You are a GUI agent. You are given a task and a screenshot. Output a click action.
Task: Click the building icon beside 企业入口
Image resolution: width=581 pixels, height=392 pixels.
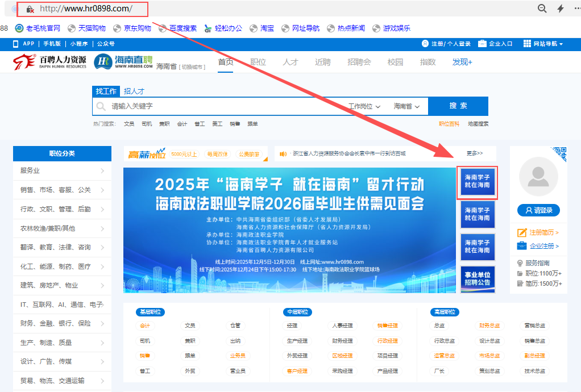click(482, 44)
